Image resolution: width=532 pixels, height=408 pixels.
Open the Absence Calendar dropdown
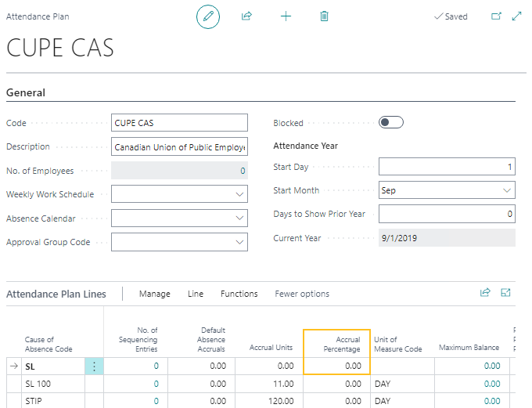(239, 218)
